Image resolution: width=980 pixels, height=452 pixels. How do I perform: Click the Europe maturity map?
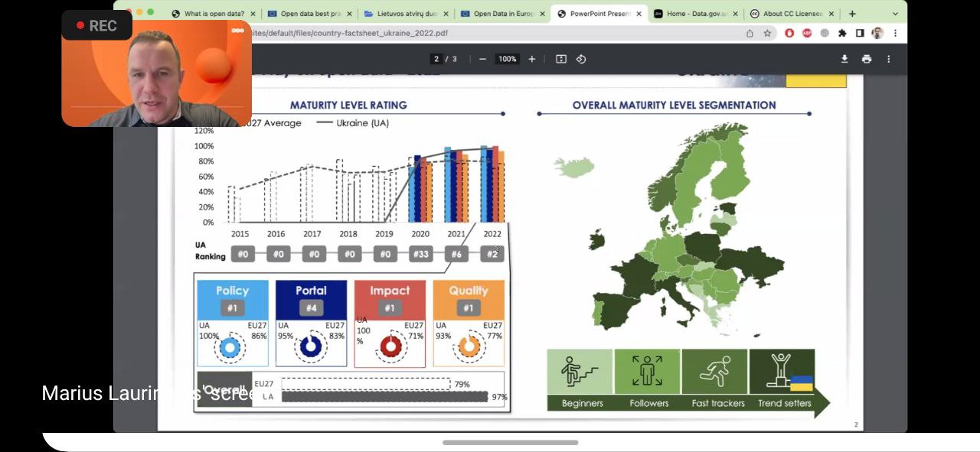pyautogui.click(x=670, y=228)
